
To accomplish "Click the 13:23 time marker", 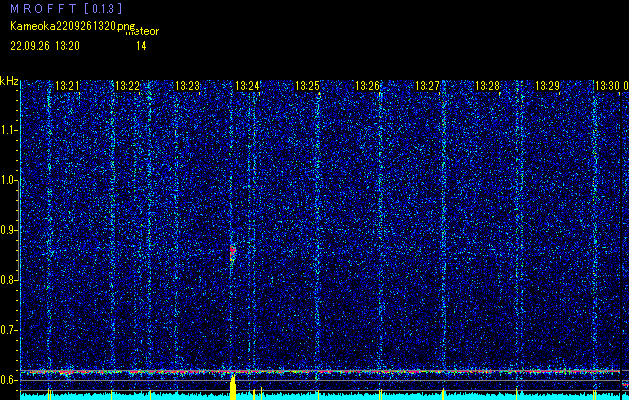I will (x=187, y=86).
